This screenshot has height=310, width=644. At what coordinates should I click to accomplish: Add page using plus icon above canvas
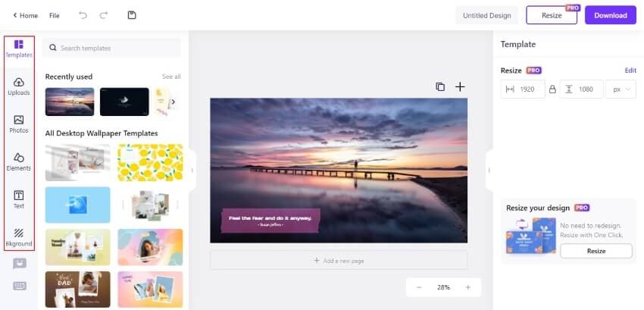pos(460,86)
